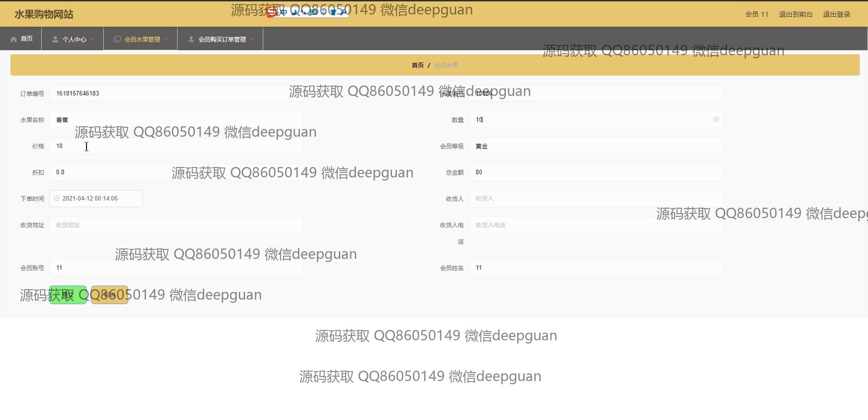Open the 首页 menu item
This screenshot has height=420, width=868.
coord(26,39)
